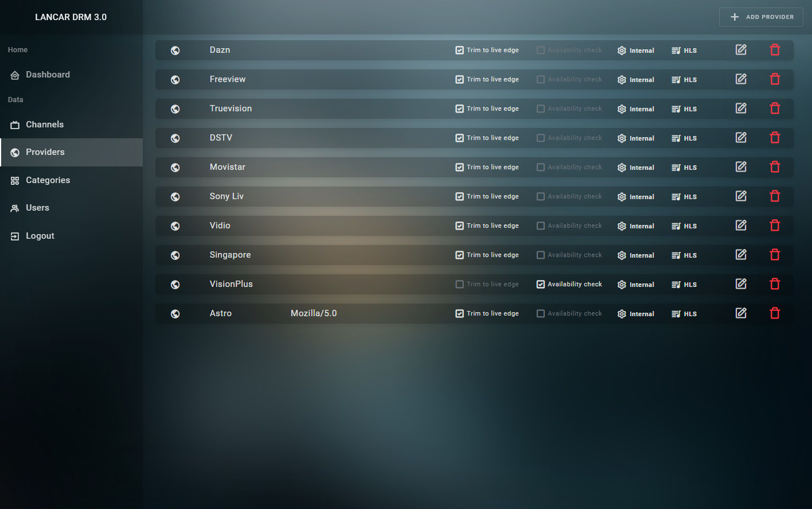Uncheck Availability check for VisionPlus
This screenshot has height=509, width=812.
pos(541,285)
